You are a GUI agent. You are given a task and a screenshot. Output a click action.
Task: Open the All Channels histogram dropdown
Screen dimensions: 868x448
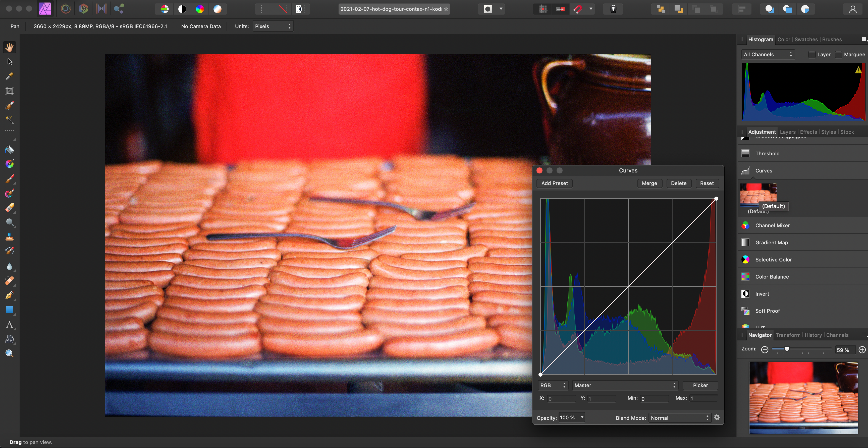pos(768,55)
